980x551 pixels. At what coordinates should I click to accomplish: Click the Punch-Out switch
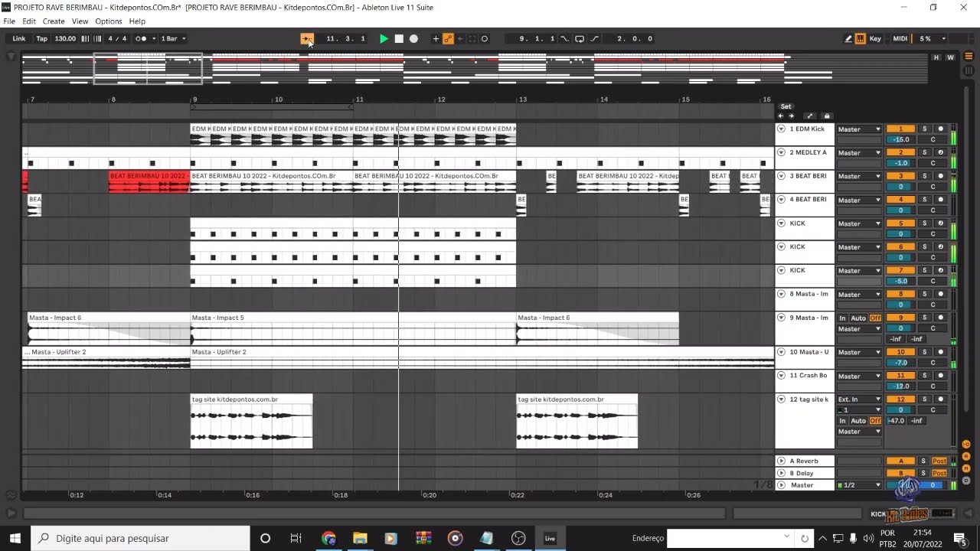[594, 38]
